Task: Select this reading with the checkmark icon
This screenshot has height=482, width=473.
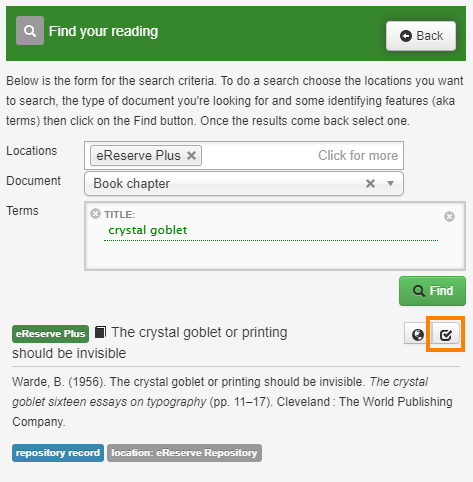Action: [445, 334]
